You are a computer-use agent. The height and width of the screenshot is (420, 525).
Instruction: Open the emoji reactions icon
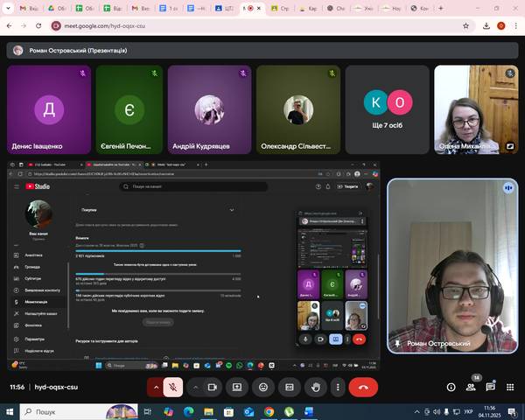pos(262,387)
